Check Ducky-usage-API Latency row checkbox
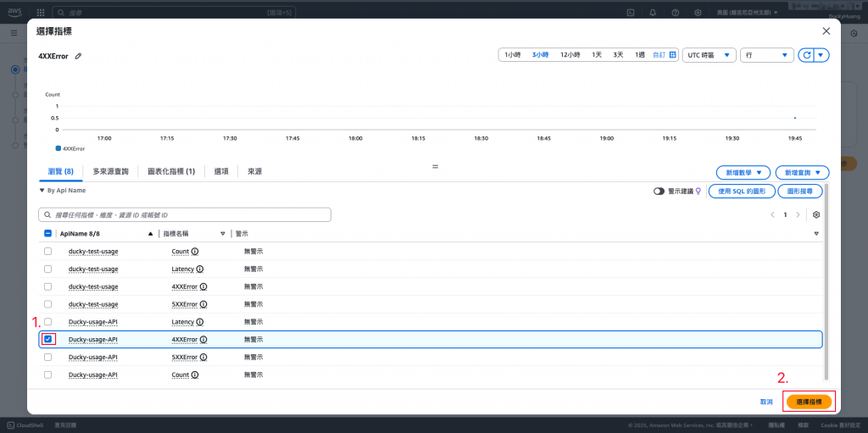 point(47,322)
